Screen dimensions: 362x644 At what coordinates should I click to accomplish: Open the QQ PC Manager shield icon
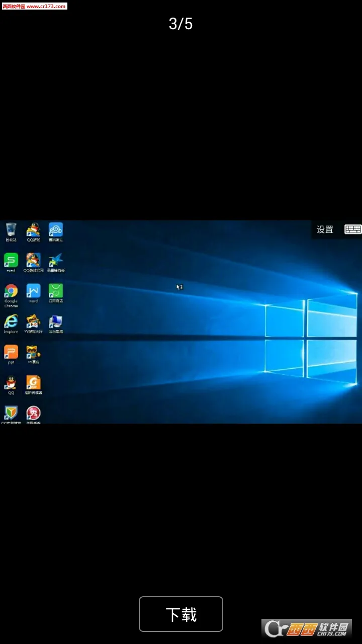[x=11, y=414]
